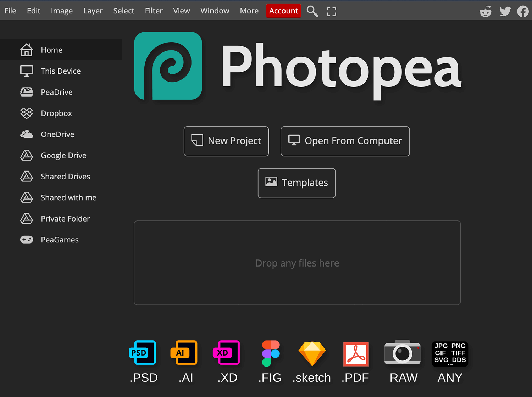
Task: Select Shared with me label
Action: (x=68, y=197)
